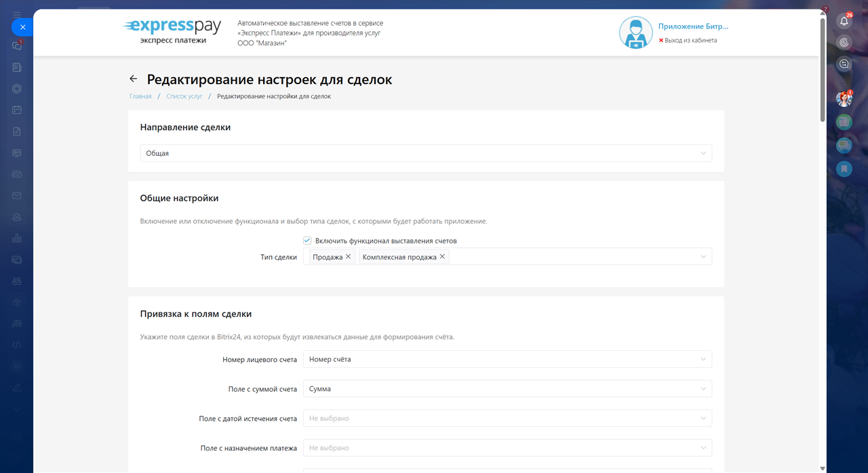This screenshot has width=868, height=473.
Task: Close the slider panel with the blue X
Action: [x=22, y=27]
